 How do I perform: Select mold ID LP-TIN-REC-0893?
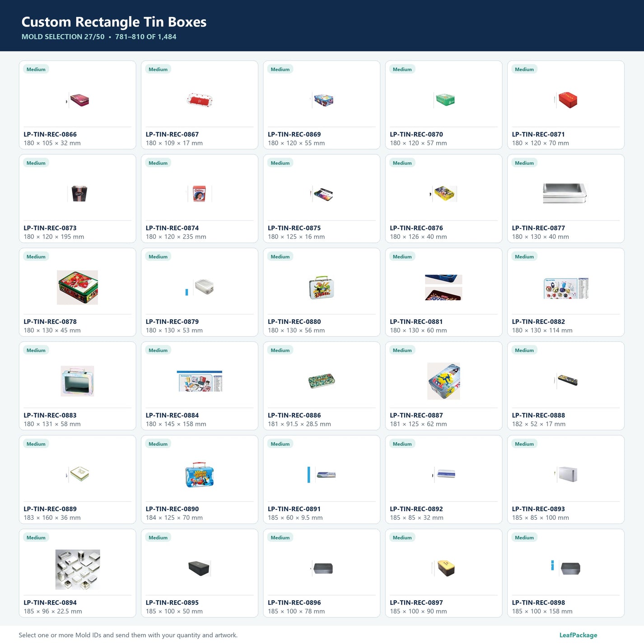[x=538, y=509]
